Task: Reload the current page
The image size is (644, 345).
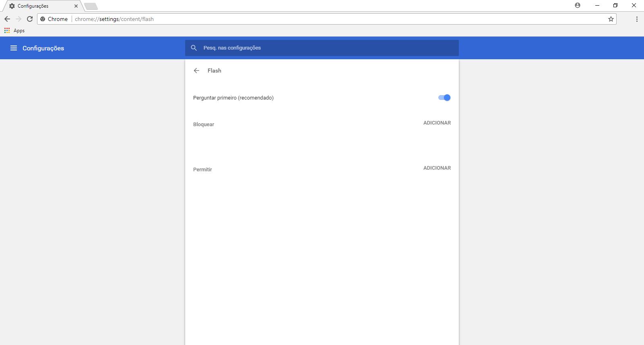Action: coord(30,19)
